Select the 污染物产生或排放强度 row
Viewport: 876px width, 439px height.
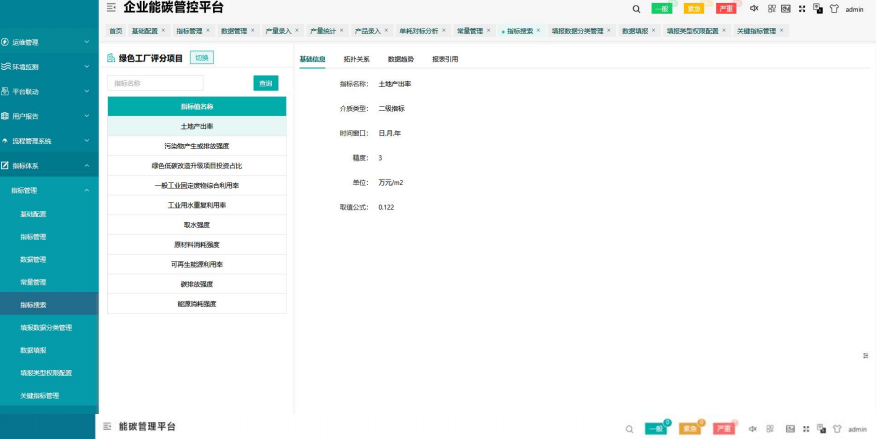[197, 146]
